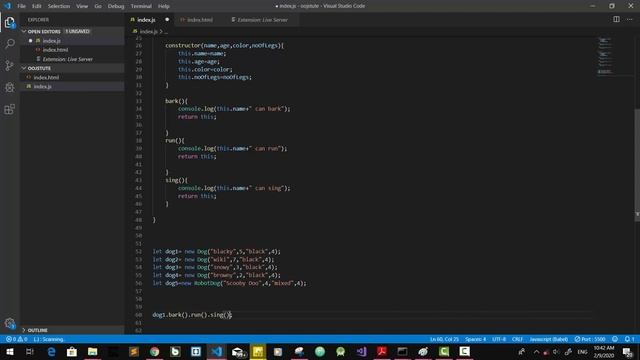Switch to the index.html editor tab

click(200, 20)
